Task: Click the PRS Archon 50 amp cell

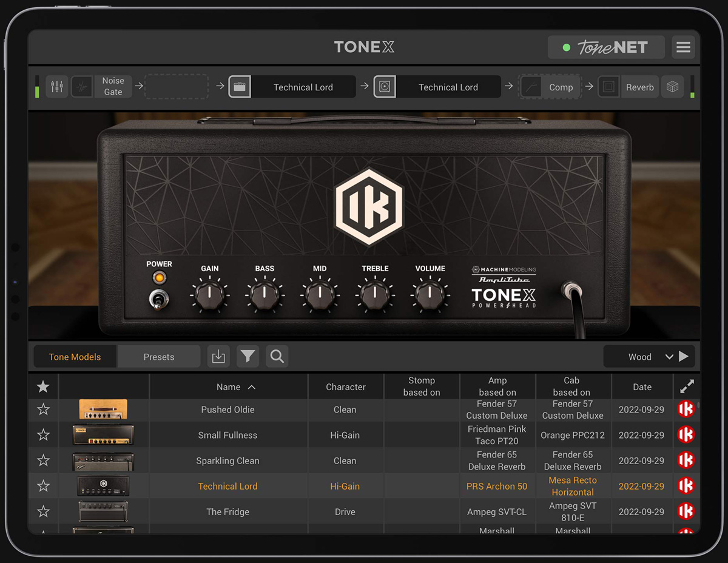Action: (x=497, y=486)
